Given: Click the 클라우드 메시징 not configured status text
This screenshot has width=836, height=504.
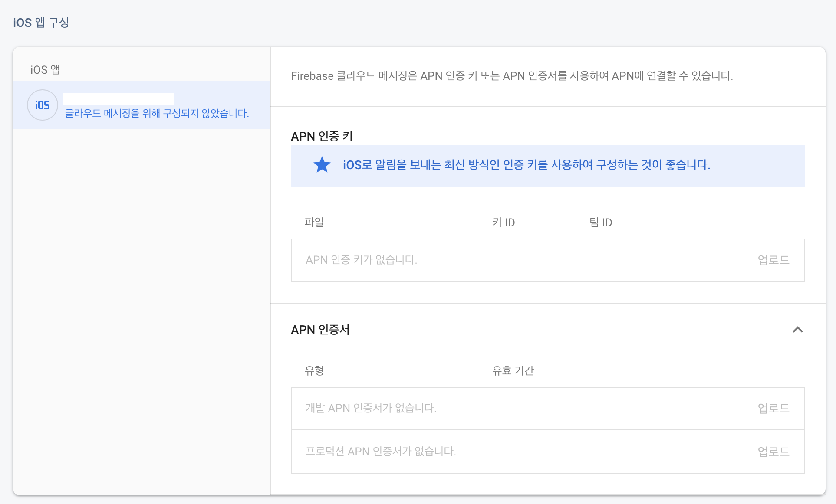Looking at the screenshot, I should click(x=157, y=114).
